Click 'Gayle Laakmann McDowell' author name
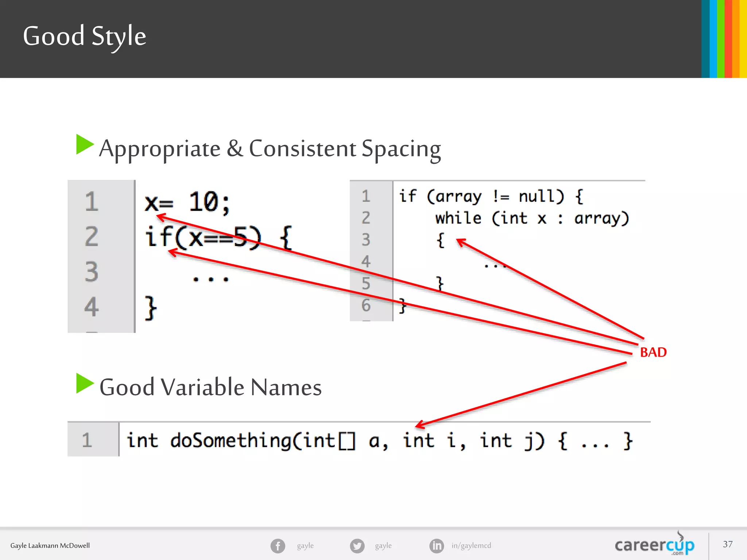This screenshot has height=560, width=747. [50, 546]
